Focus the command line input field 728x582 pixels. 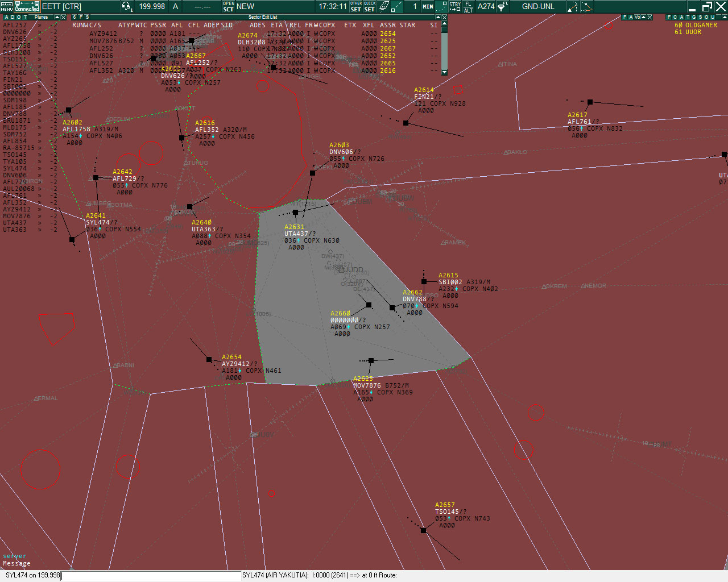[x=151, y=575]
